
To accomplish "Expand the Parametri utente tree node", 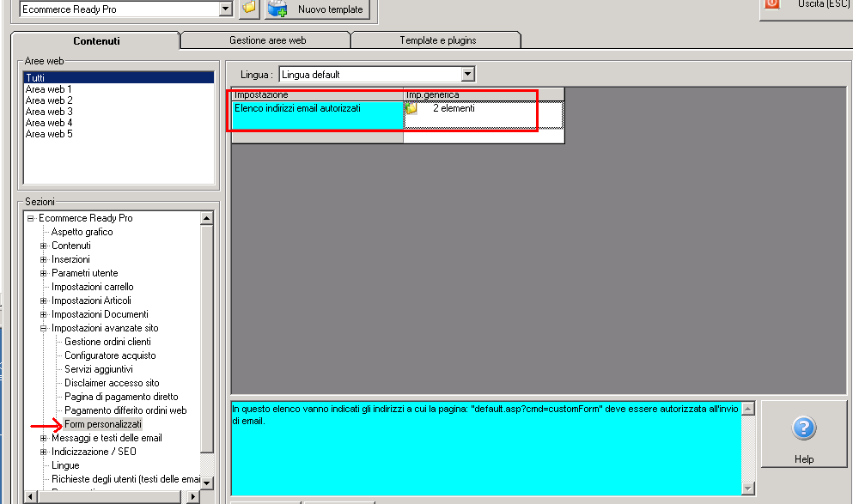I will [x=44, y=273].
